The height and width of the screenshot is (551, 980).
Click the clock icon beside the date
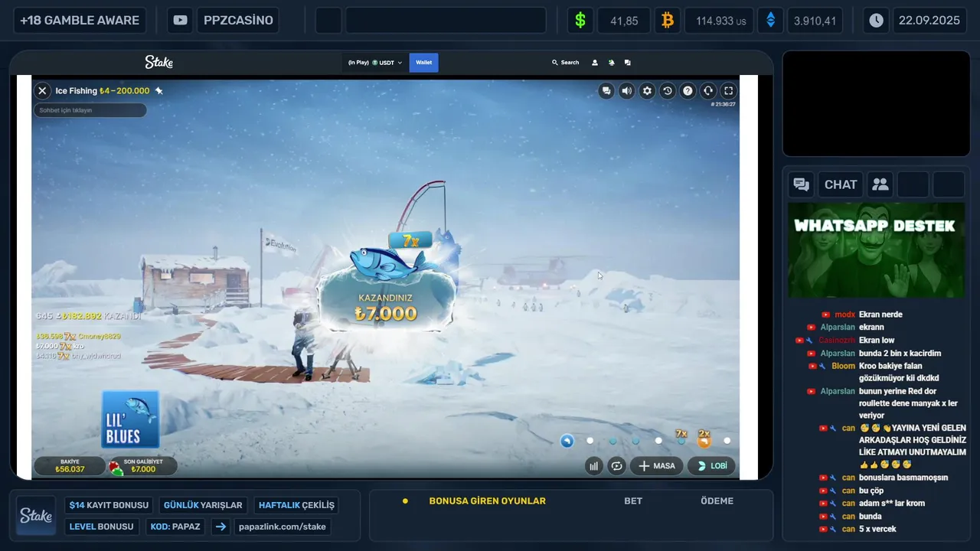pos(876,21)
